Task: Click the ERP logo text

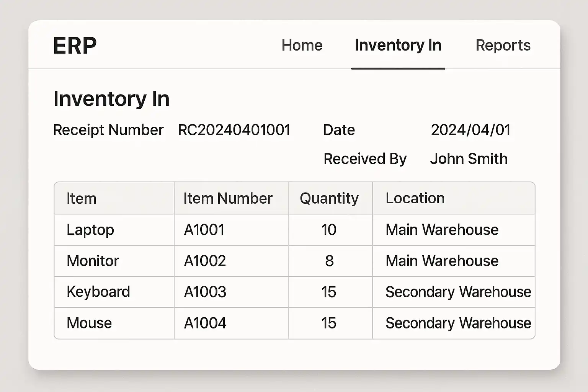Action: tap(75, 46)
